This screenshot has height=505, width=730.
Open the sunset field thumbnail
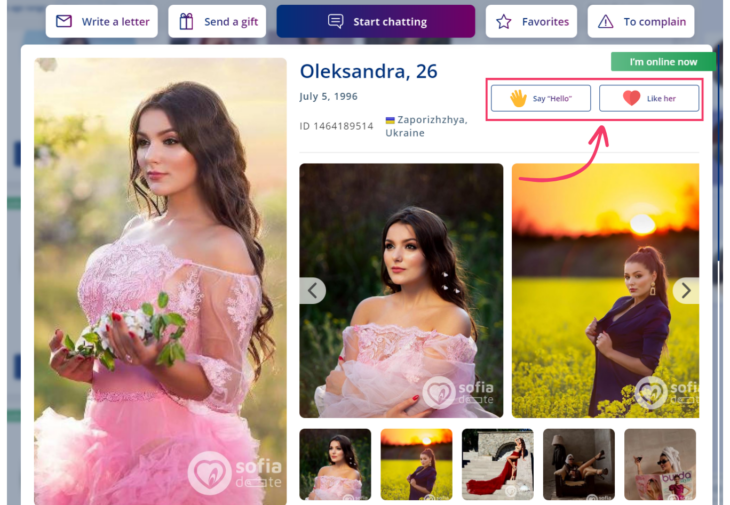pos(416,464)
